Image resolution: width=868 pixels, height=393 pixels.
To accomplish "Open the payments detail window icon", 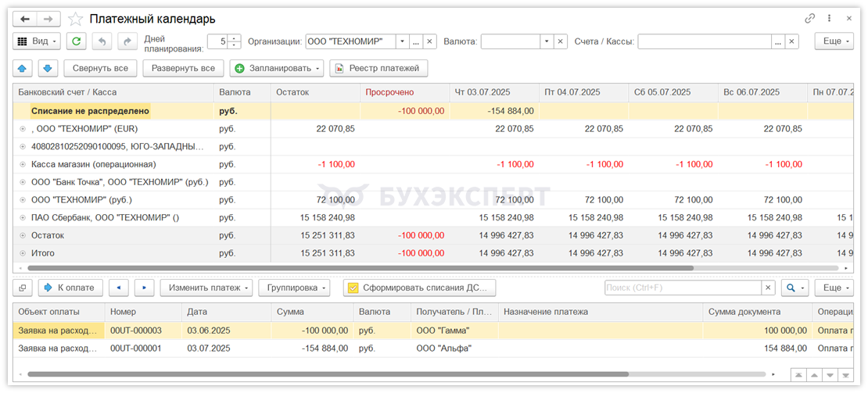I will tap(23, 288).
